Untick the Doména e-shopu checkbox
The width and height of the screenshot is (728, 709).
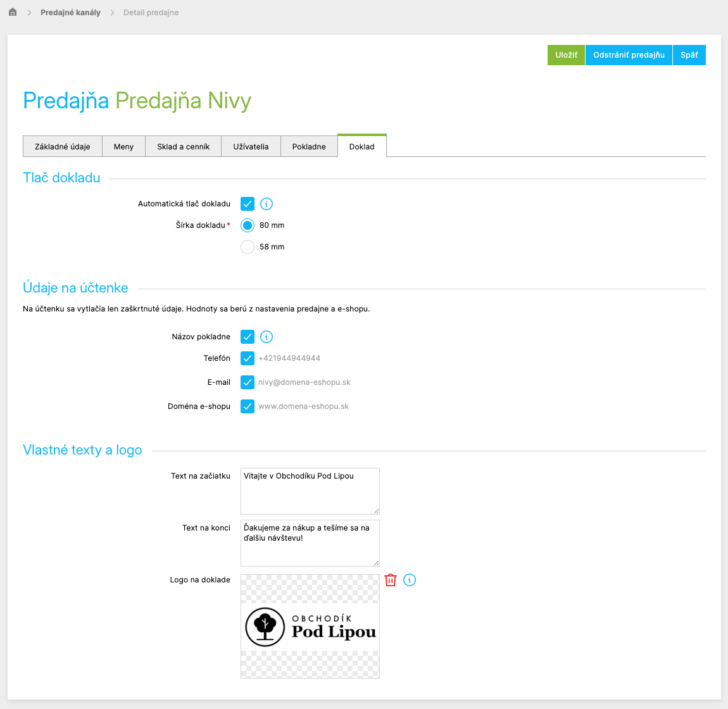[248, 406]
